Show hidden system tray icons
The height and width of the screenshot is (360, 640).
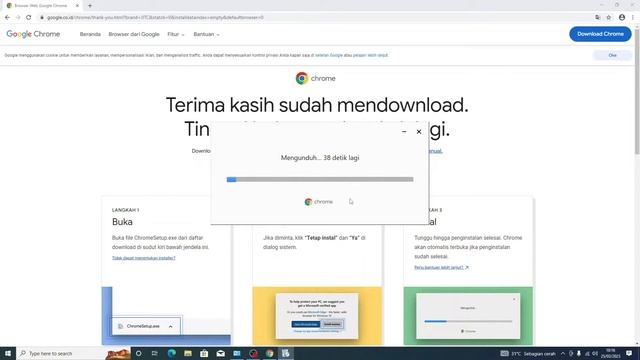click(x=563, y=353)
